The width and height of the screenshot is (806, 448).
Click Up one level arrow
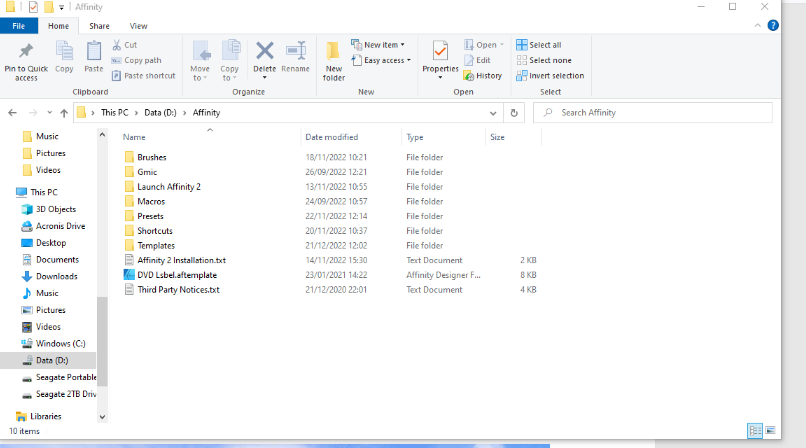pyautogui.click(x=64, y=113)
